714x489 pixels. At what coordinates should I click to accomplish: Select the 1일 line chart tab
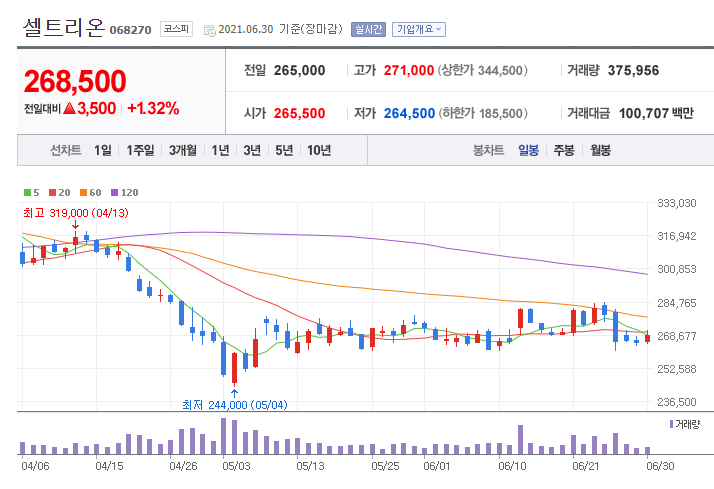click(x=103, y=150)
